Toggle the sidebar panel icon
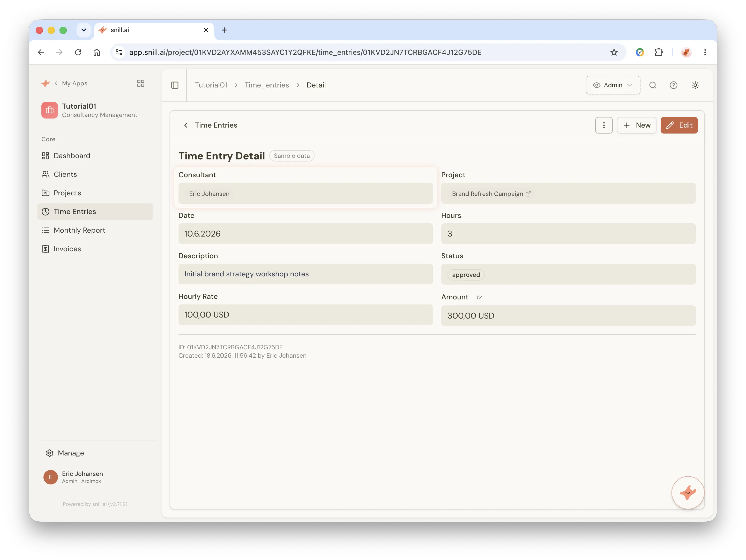Image resolution: width=746 pixels, height=560 pixels. [x=175, y=85]
